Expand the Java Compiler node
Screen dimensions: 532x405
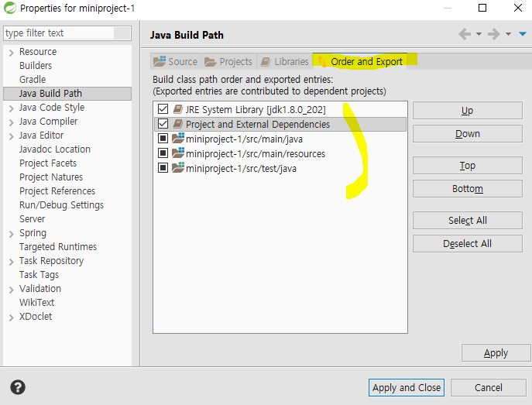point(11,122)
